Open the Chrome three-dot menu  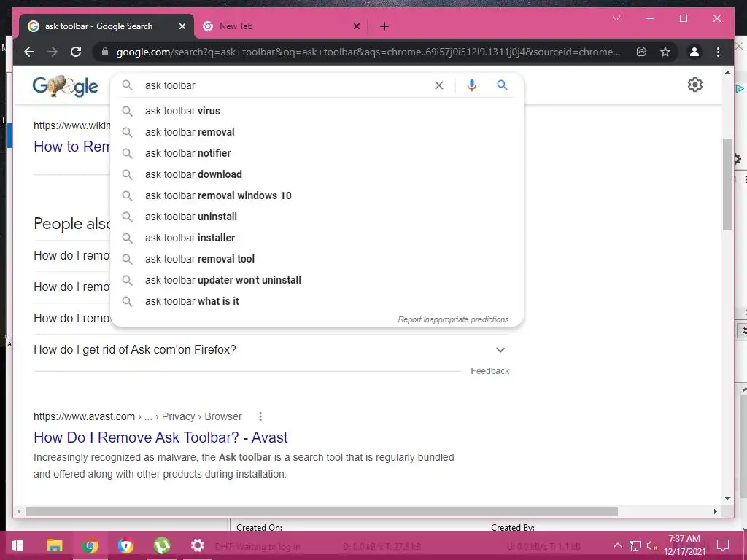[x=718, y=52]
